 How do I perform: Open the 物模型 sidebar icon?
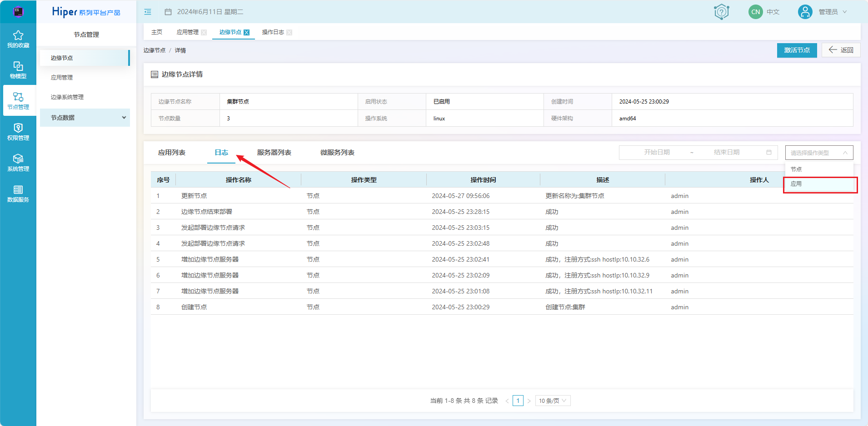(x=18, y=66)
